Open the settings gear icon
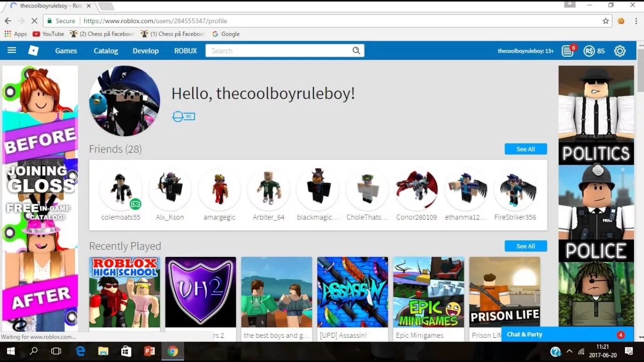This screenshot has width=644, height=362. coord(620,51)
